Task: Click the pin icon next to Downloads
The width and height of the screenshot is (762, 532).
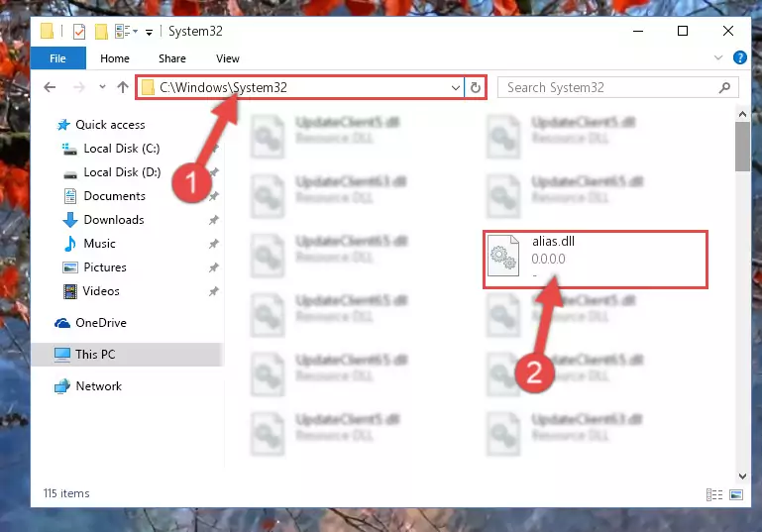Action: [x=213, y=220]
